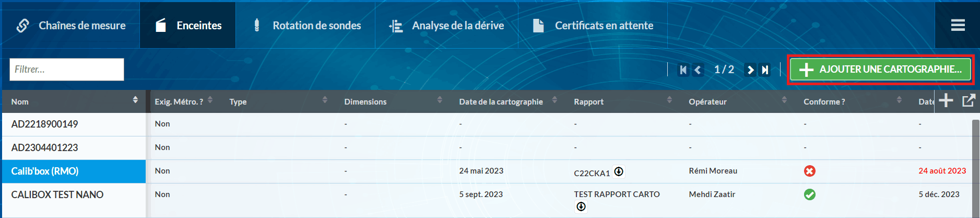Sort by Type column
This screenshot has width=980, height=218.
(325, 99)
